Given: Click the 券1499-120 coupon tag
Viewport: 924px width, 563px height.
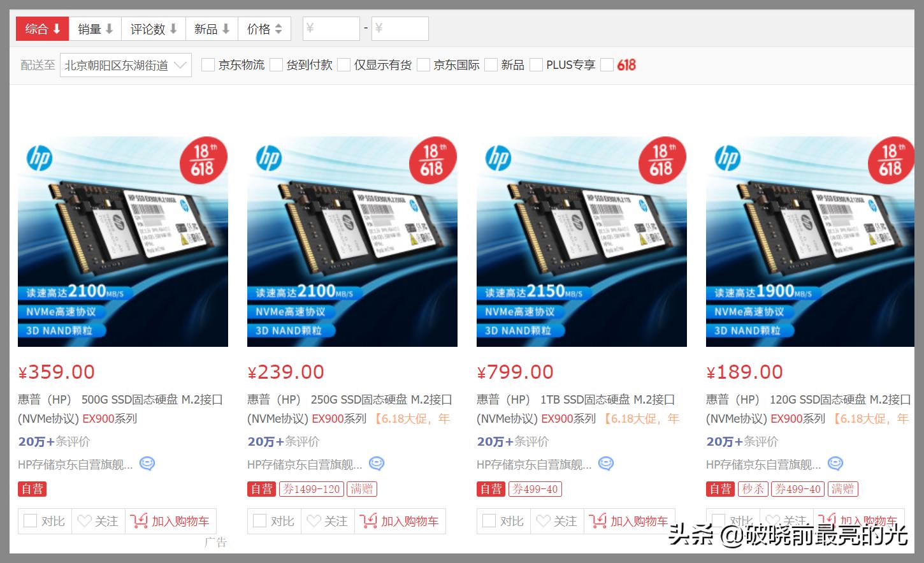Looking at the screenshot, I should click(x=312, y=489).
